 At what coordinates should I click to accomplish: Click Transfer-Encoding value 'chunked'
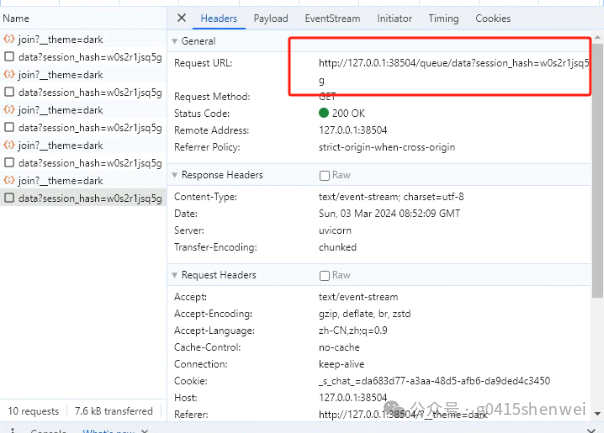click(337, 247)
